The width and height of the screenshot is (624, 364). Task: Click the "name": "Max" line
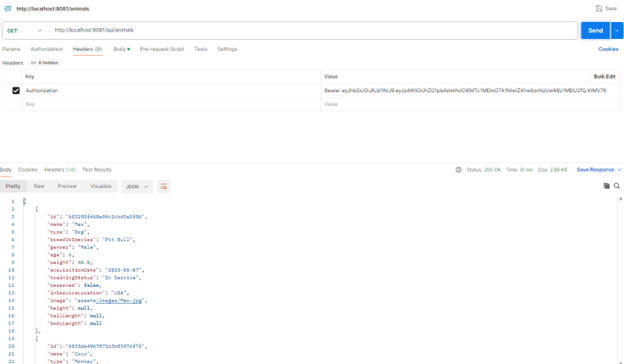[x=68, y=224]
